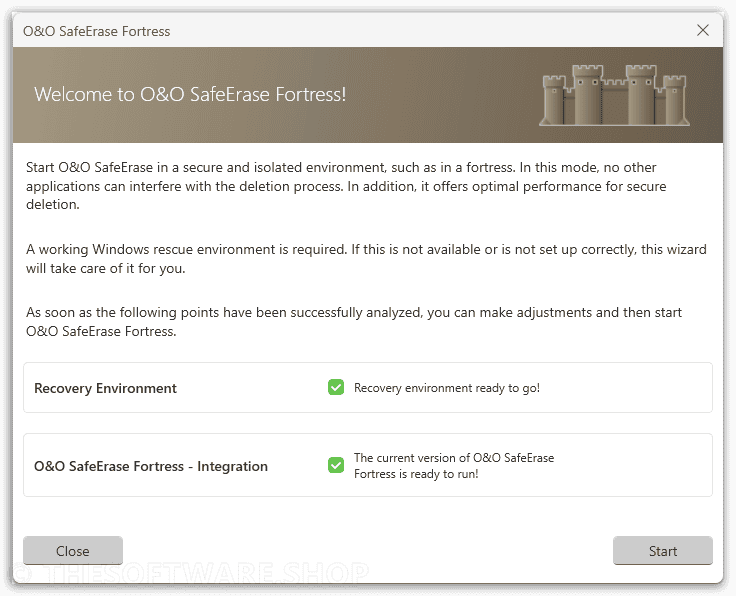Image resolution: width=736 pixels, height=596 pixels.
Task: Click the word 'deletion.' ending the first paragraph
Action: [53, 205]
